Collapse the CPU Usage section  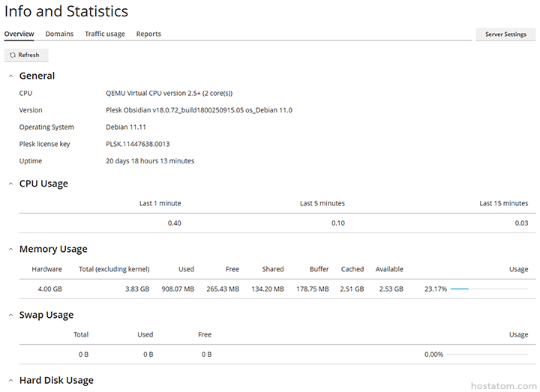coord(10,184)
